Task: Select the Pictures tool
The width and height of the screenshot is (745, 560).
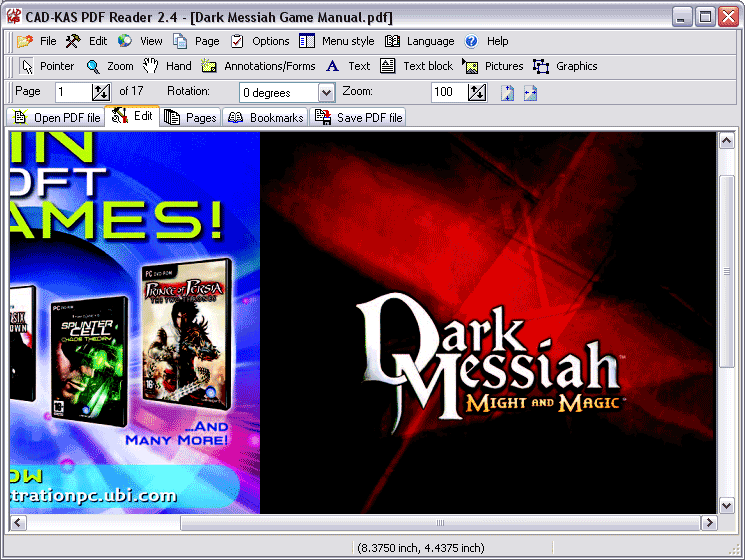Action: coord(493,66)
